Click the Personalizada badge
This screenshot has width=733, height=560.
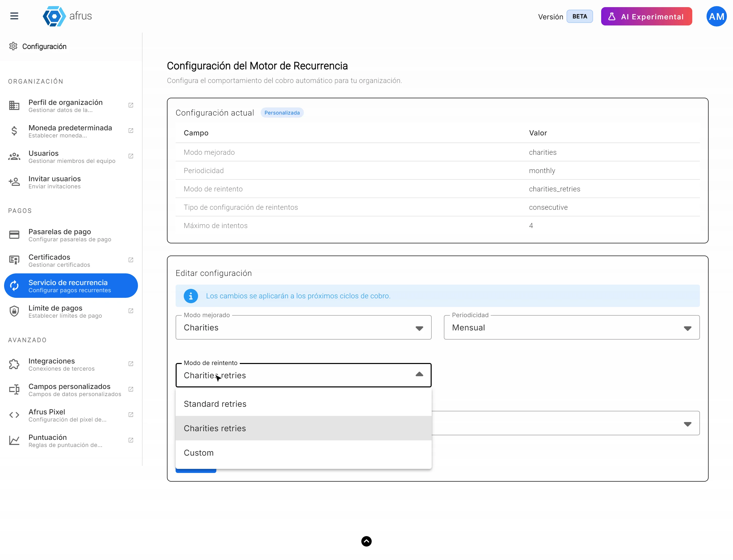click(282, 113)
